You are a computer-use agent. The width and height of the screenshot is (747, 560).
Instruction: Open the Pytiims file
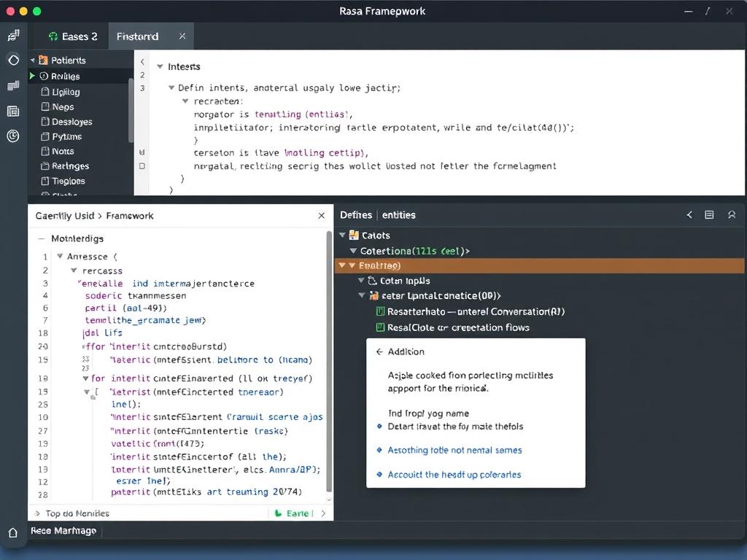[61, 136]
